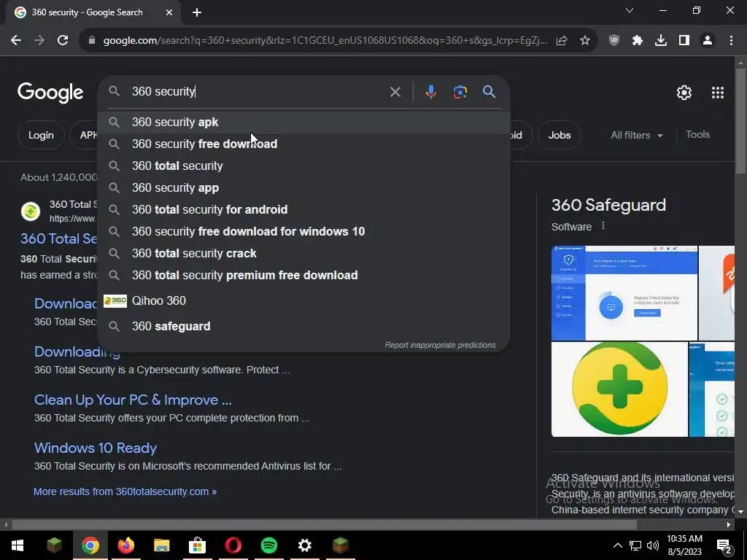747x560 pixels.
Task: Open Clean Up Your PC & Improve link
Action: [x=133, y=400]
